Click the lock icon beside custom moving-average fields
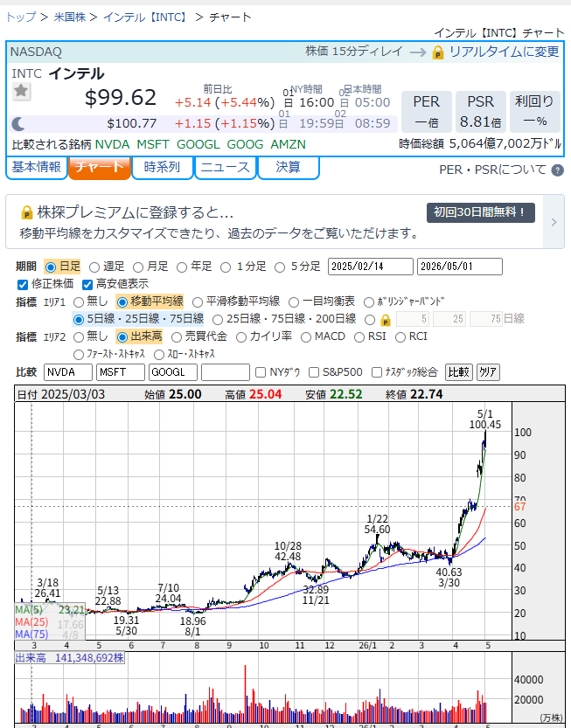Viewport: 571px width, 728px height. click(385, 320)
